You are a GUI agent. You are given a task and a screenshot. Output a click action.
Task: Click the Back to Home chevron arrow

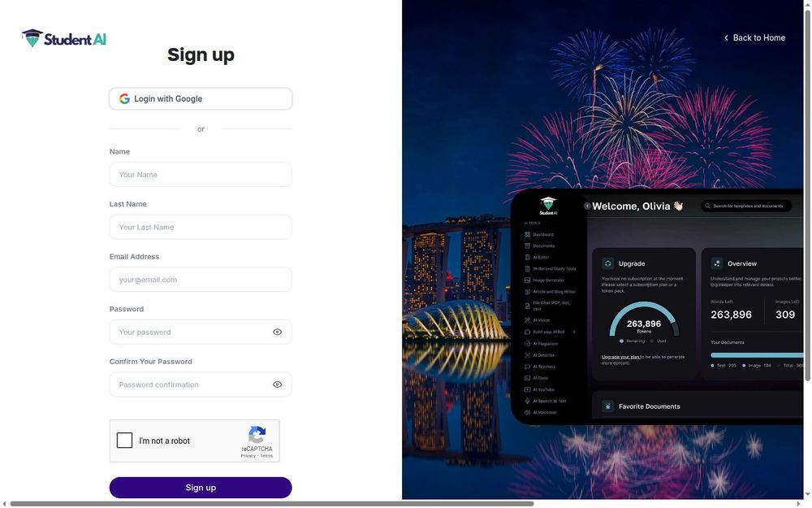click(726, 38)
